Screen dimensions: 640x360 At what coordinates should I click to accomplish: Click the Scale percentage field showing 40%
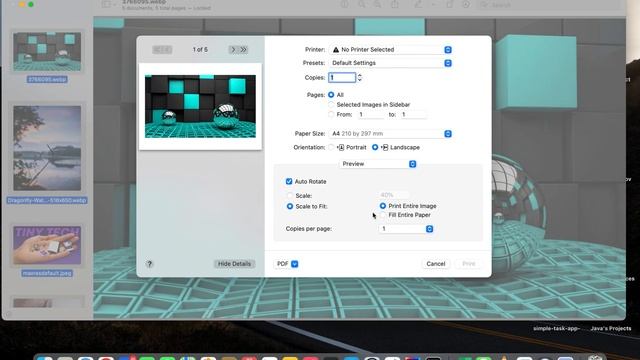pyautogui.click(x=393, y=195)
